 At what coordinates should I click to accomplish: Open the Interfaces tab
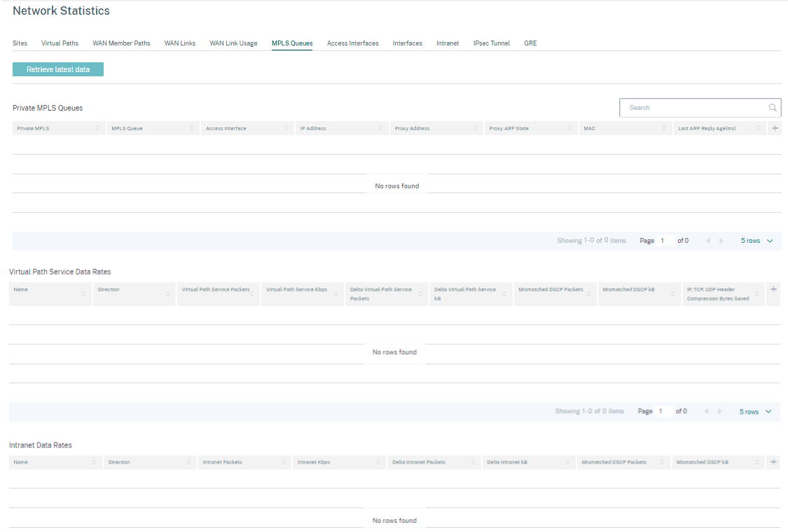coord(408,43)
